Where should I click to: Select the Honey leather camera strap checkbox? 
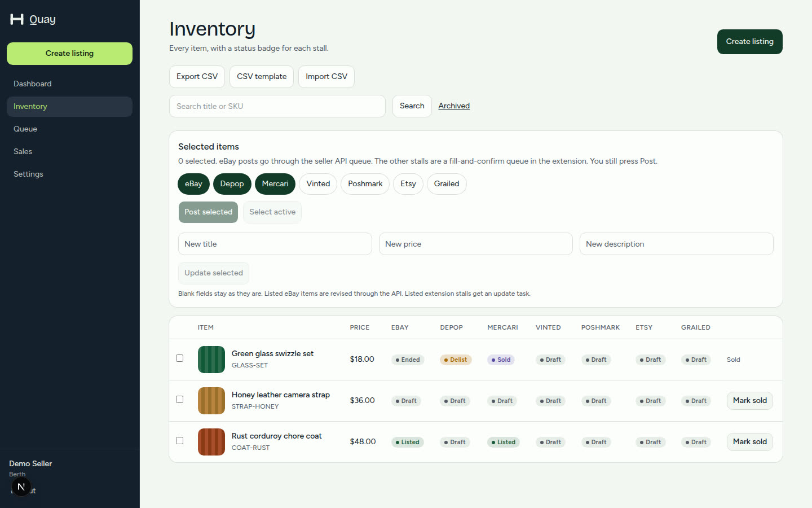click(x=179, y=399)
